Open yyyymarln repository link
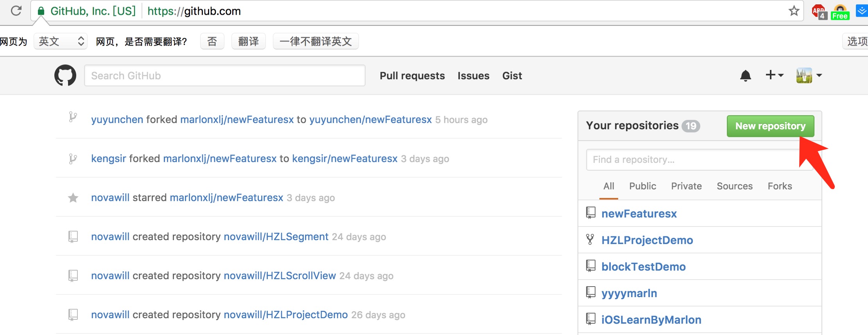The width and height of the screenshot is (868, 335). [629, 293]
